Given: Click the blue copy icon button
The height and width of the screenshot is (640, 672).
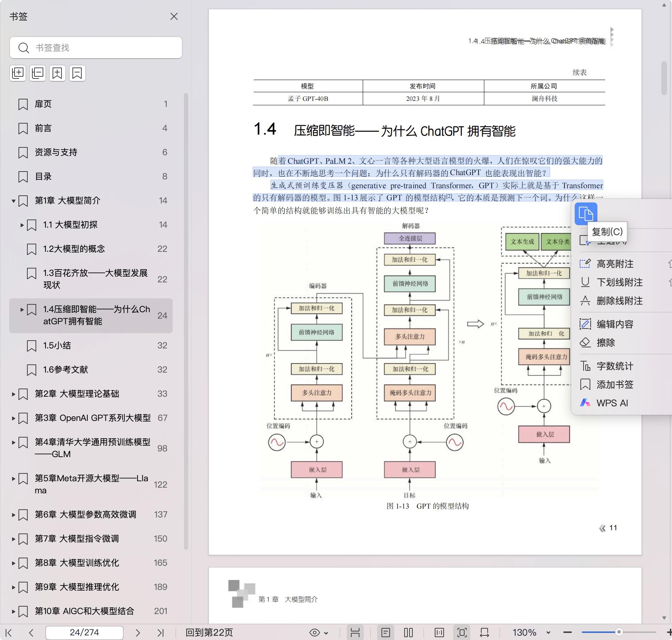Looking at the screenshot, I should coord(586,214).
